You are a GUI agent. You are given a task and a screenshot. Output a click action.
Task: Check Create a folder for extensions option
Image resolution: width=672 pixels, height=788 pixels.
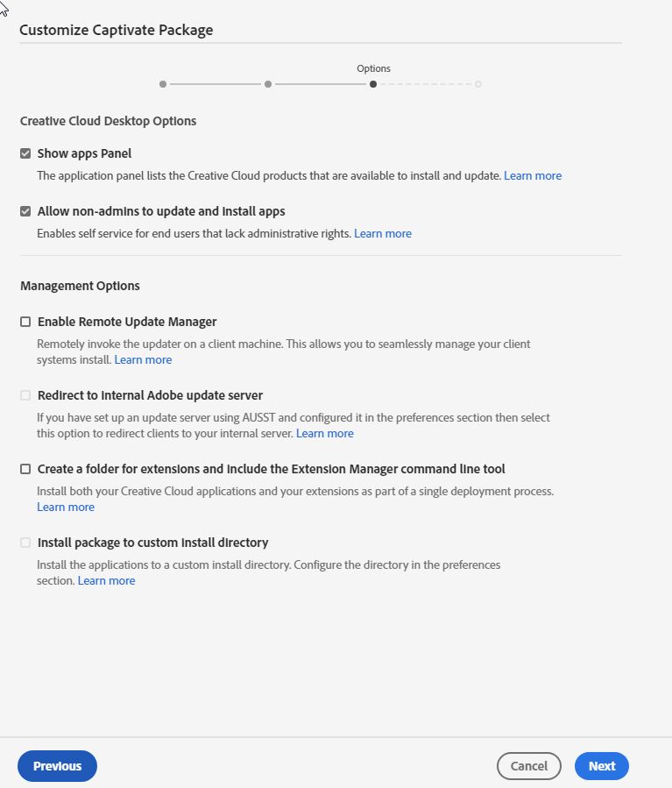[x=25, y=469]
